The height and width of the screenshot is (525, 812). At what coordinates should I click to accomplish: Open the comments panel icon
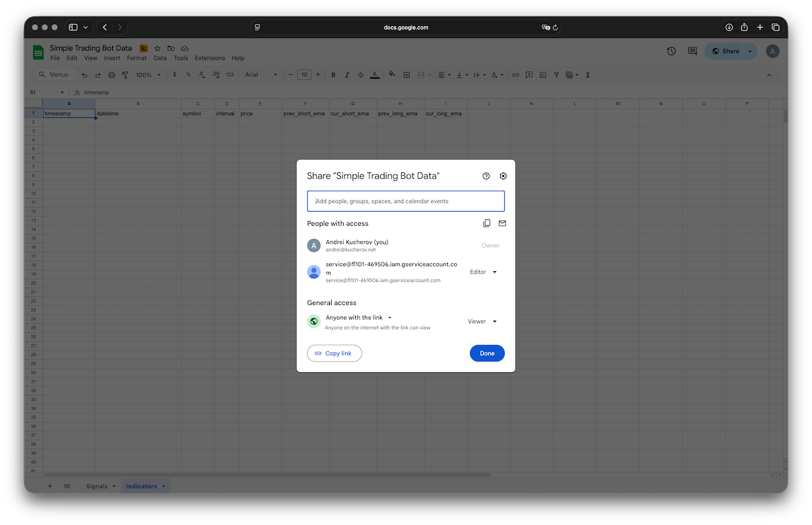click(x=692, y=51)
